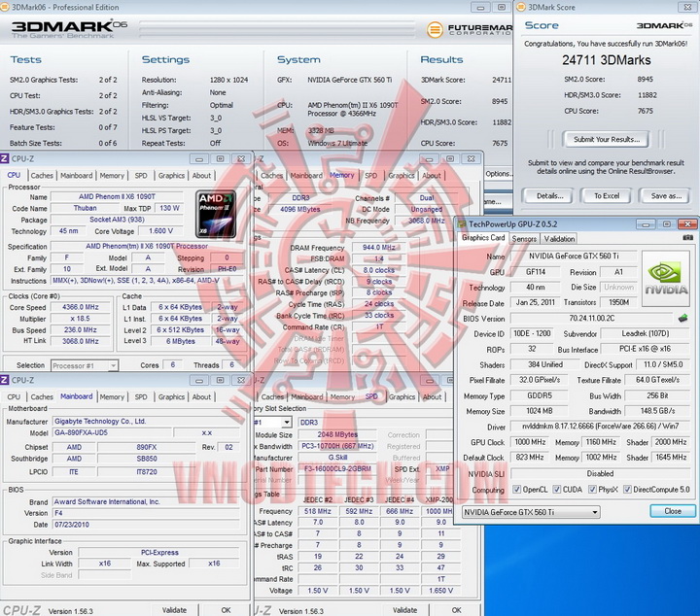Click the Gigabyte Technology Co., Ltd. manufacturer field
The image size is (700, 616).
point(147,421)
